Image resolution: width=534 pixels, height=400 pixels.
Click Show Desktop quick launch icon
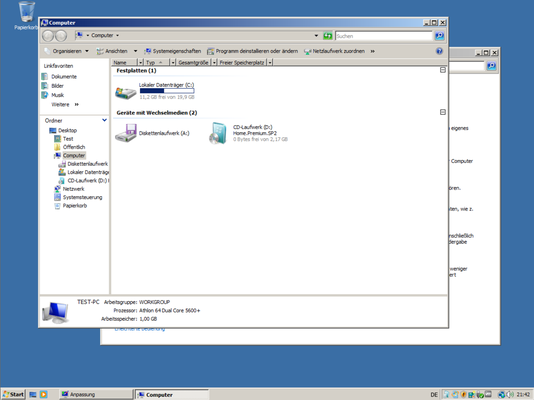[33, 395]
